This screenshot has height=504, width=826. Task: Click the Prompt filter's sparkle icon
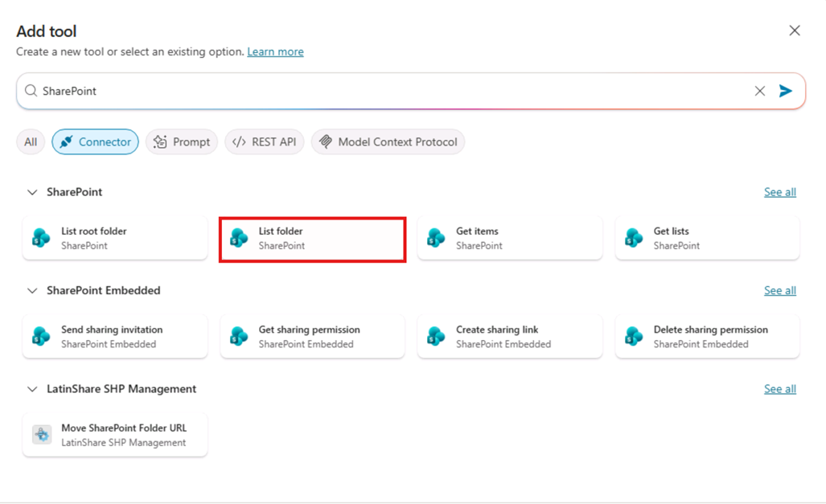(160, 141)
